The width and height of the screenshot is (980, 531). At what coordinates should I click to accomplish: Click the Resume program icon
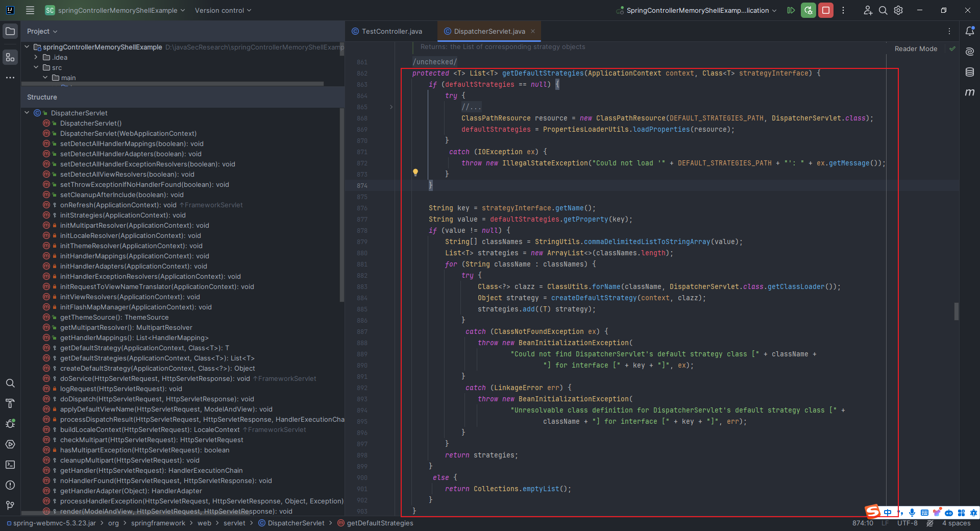791,10
